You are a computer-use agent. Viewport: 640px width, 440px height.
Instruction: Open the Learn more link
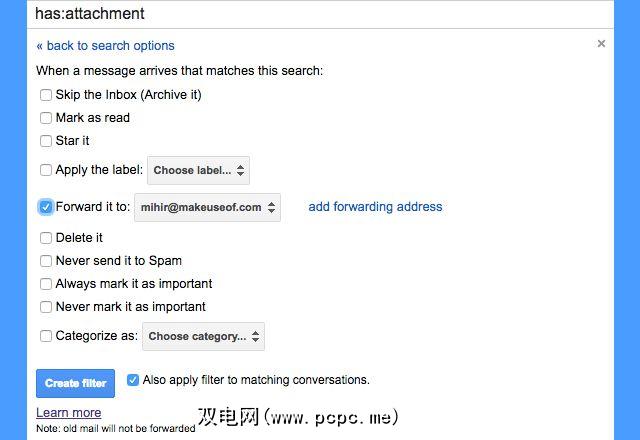[x=68, y=412]
